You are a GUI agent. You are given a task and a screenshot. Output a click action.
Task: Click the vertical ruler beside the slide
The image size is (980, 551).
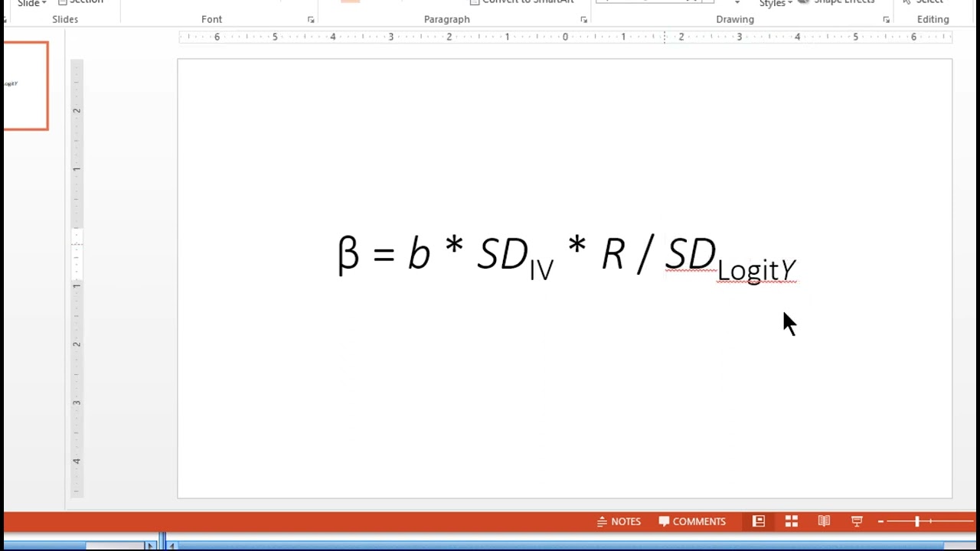click(77, 279)
